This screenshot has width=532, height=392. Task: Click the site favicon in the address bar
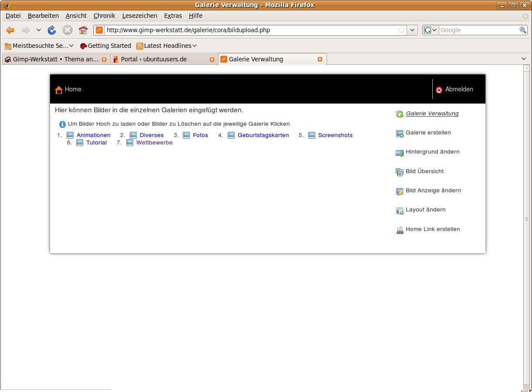99,30
